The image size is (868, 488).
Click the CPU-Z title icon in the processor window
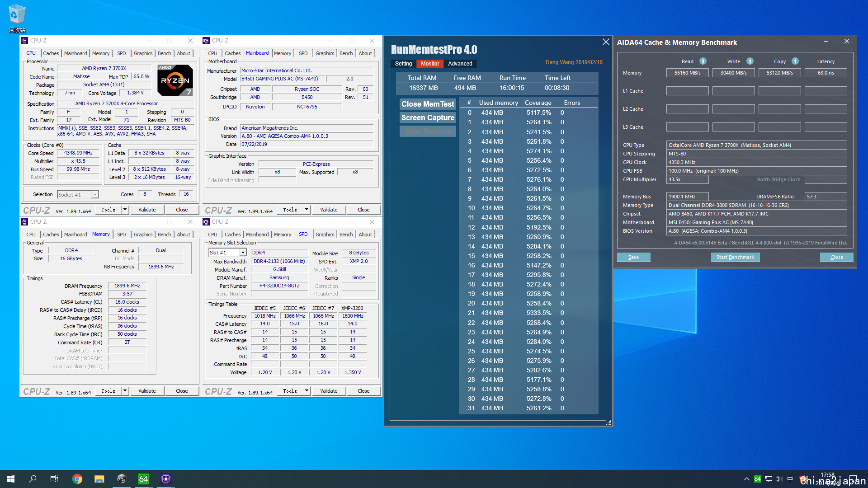[24, 41]
